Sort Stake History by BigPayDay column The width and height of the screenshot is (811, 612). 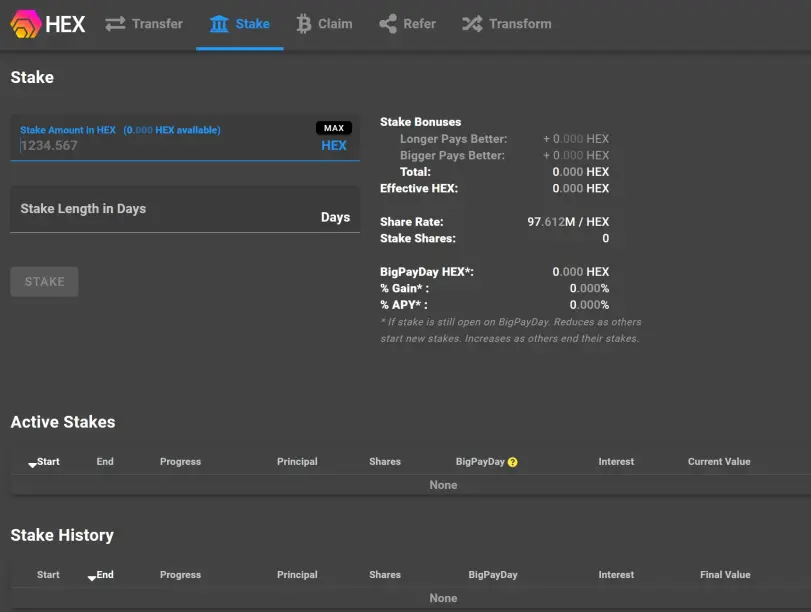493,575
